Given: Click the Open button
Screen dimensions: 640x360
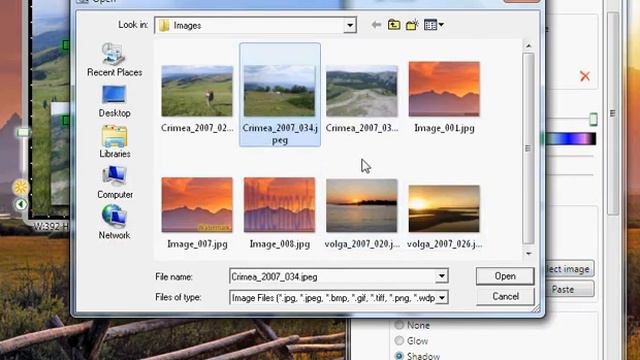Looking at the screenshot, I should (x=505, y=276).
